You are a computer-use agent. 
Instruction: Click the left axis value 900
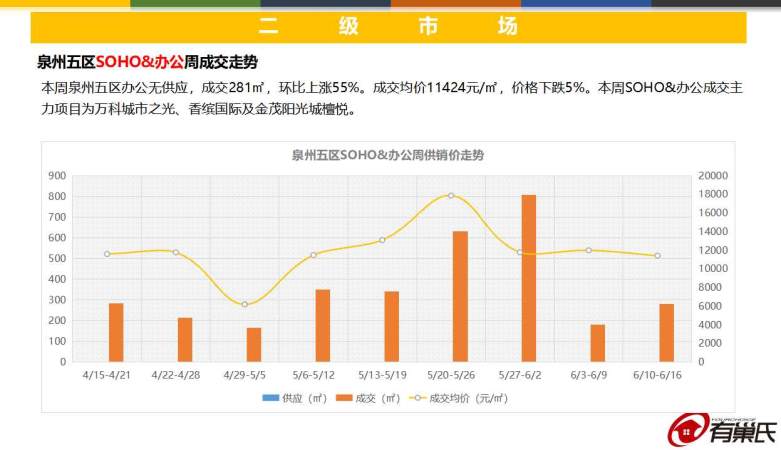57,175
